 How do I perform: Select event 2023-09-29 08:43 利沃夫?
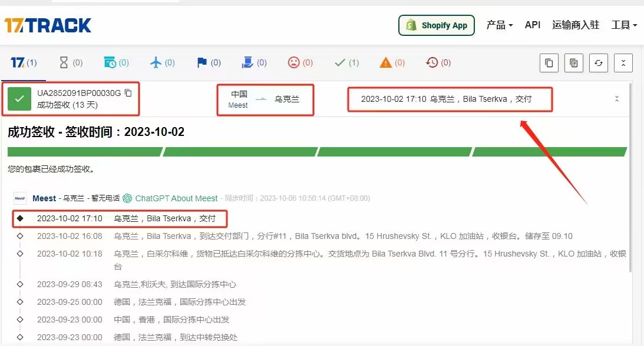click(x=136, y=284)
